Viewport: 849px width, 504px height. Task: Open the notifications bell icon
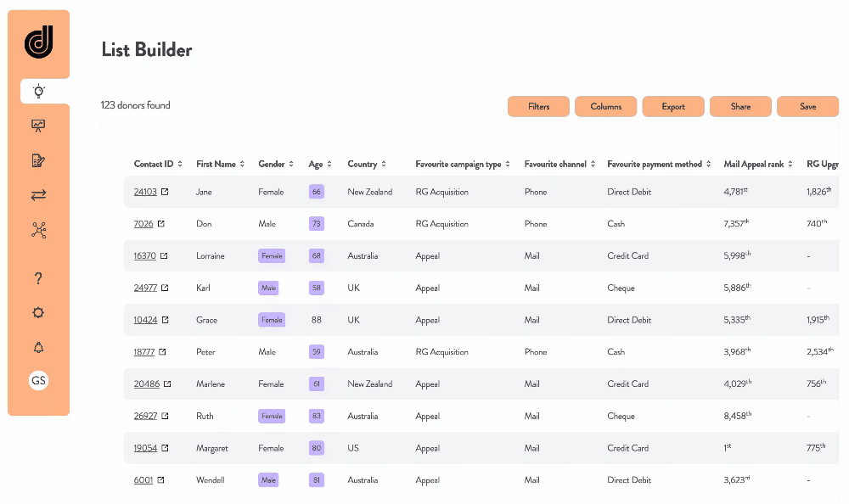[38, 347]
